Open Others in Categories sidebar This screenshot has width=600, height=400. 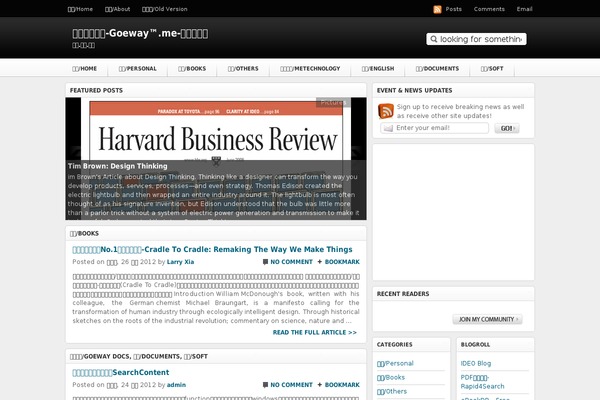point(392,391)
